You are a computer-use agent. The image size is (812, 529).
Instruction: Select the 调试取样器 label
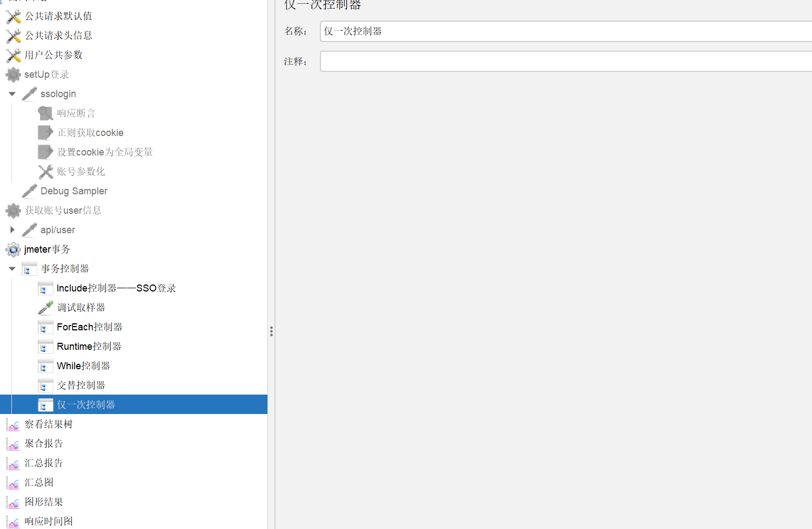81,308
